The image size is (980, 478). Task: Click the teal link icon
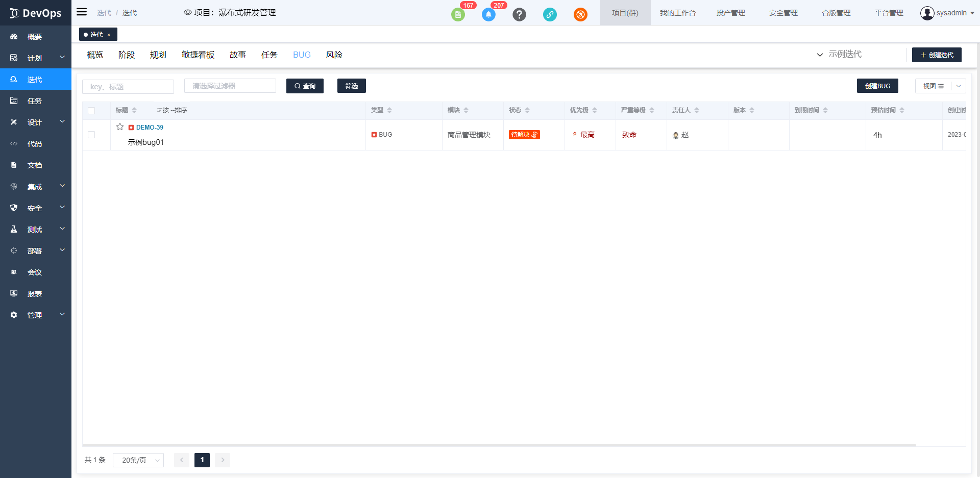[x=550, y=15]
